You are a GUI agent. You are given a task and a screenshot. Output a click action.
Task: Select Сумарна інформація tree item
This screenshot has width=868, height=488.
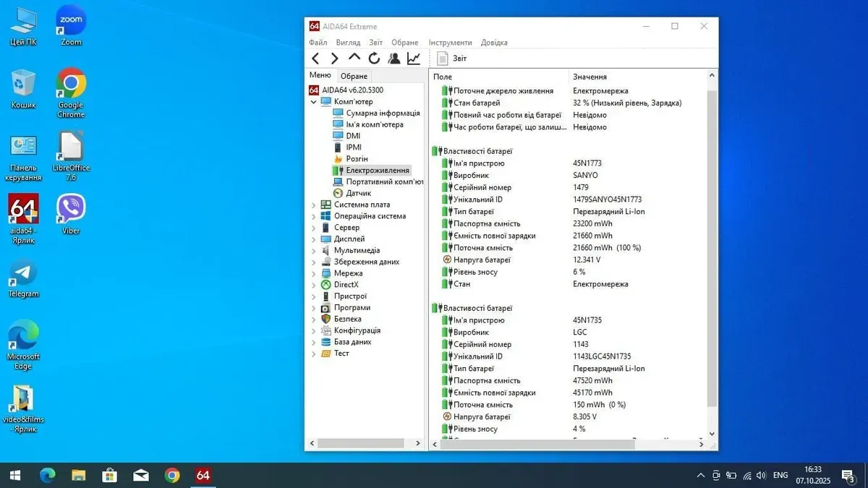(x=383, y=113)
